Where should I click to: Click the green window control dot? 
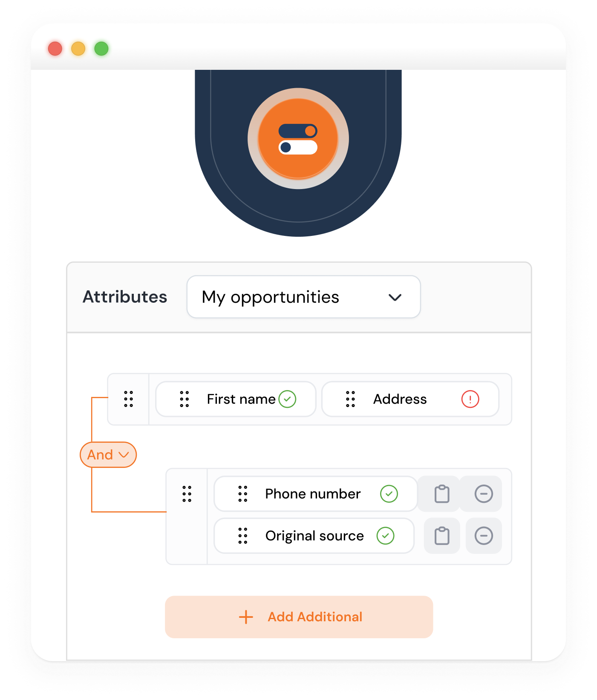coord(101,49)
